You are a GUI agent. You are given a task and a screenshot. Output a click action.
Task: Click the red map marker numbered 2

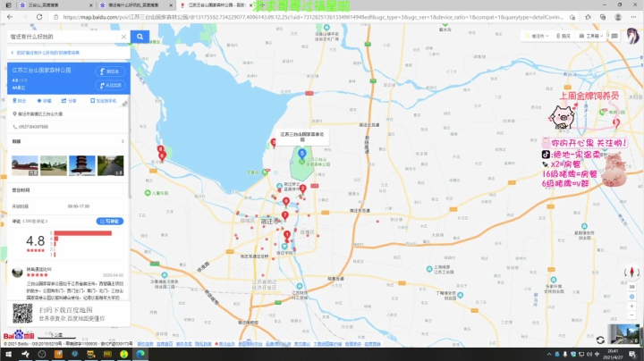[302, 189]
